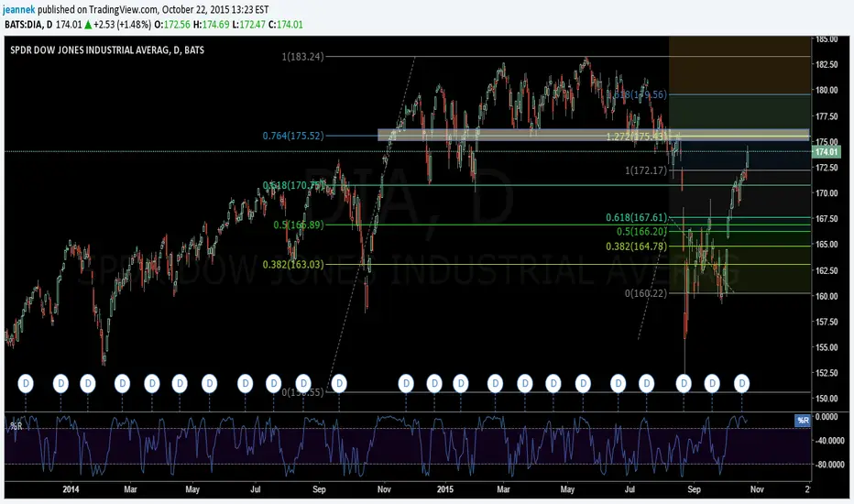
Task: Open the jeannek author profile link
Action: click(x=19, y=10)
